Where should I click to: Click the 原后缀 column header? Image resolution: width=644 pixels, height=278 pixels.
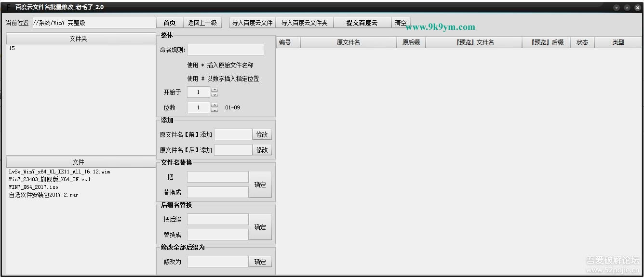coord(411,42)
